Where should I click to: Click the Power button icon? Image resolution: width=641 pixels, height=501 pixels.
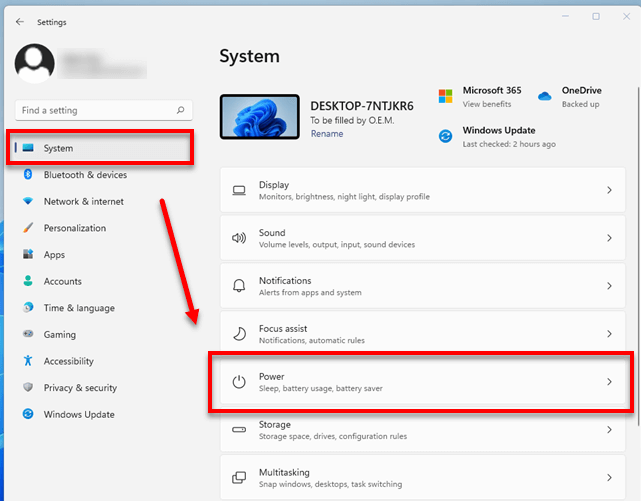pos(239,382)
